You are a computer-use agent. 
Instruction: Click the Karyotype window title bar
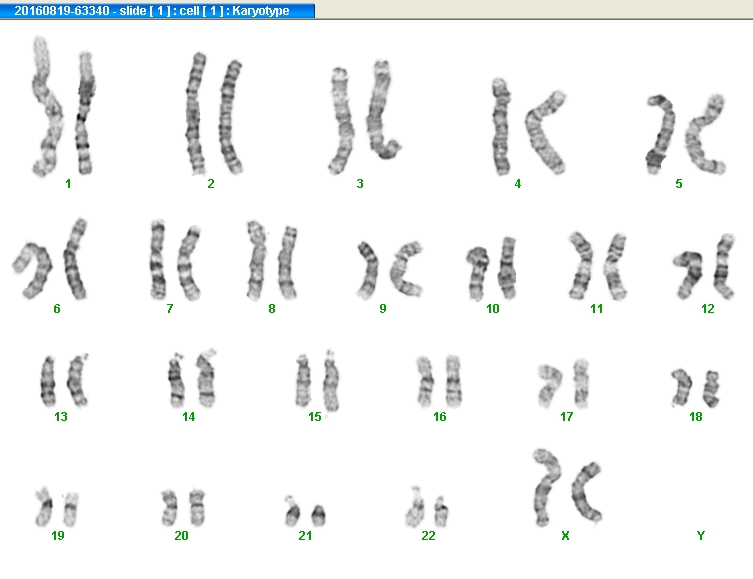click(x=158, y=11)
